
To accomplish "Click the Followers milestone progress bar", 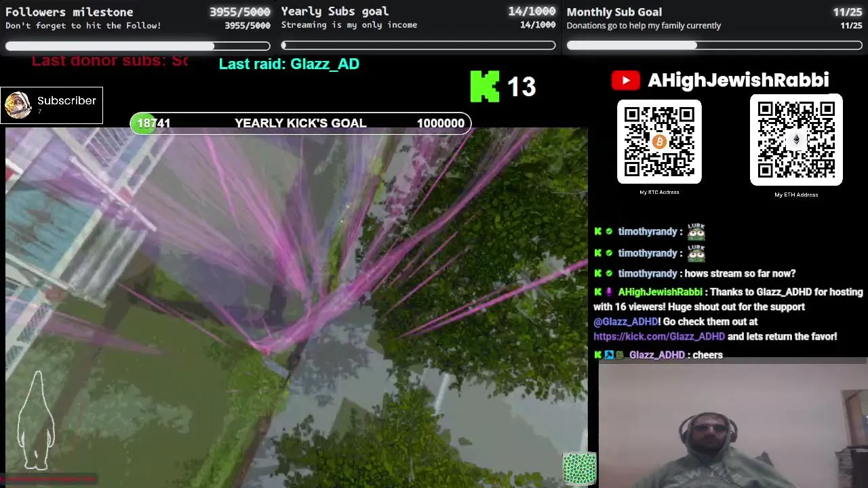I will click(x=138, y=46).
